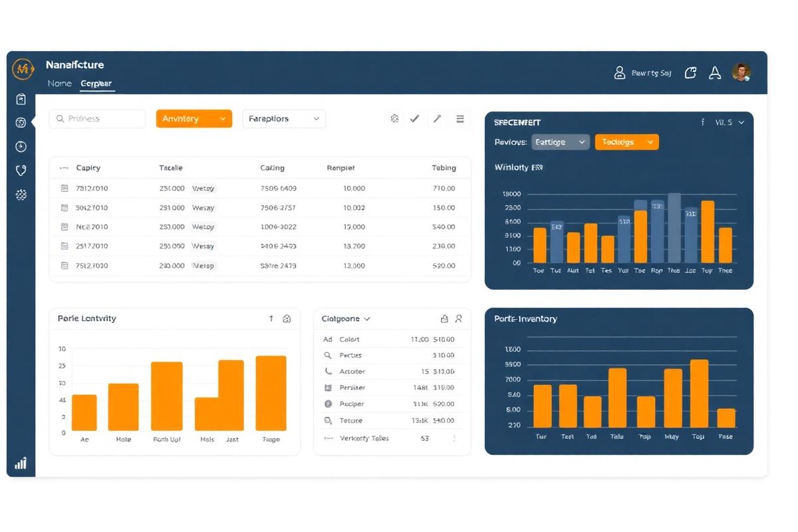The image size is (798, 532).
Task: Switch to the Nome tab
Action: 59,84
